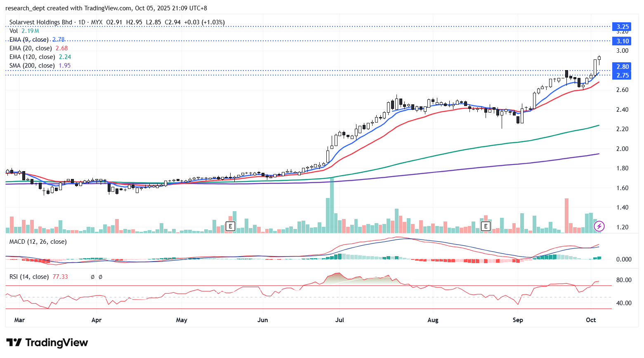Click the SMA (200, close) legend label
The height and width of the screenshot is (358, 644).
point(32,66)
